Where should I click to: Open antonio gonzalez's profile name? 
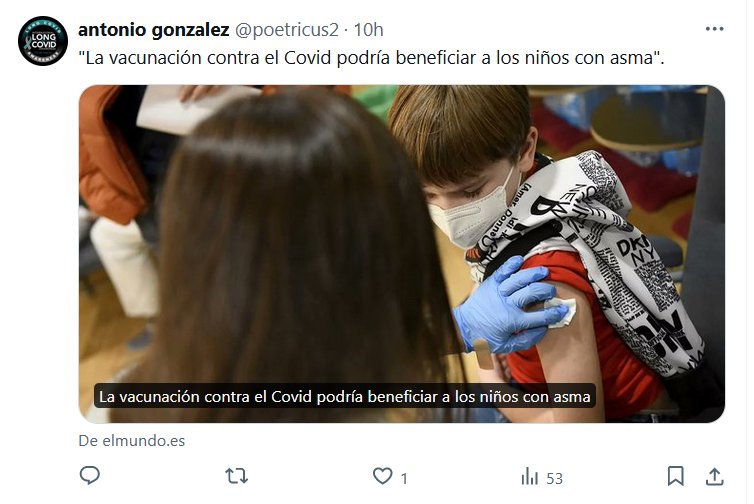coord(153,30)
